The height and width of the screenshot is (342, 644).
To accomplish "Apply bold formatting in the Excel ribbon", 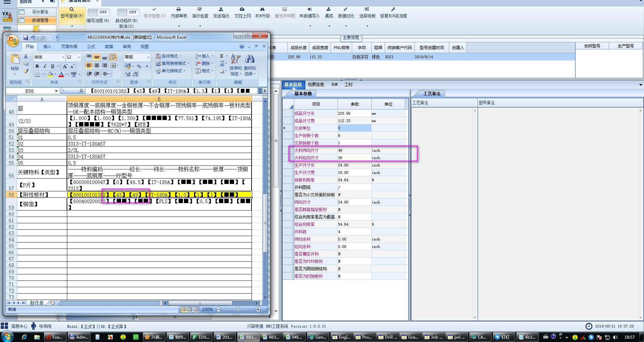I will pyautogui.click(x=37, y=66).
